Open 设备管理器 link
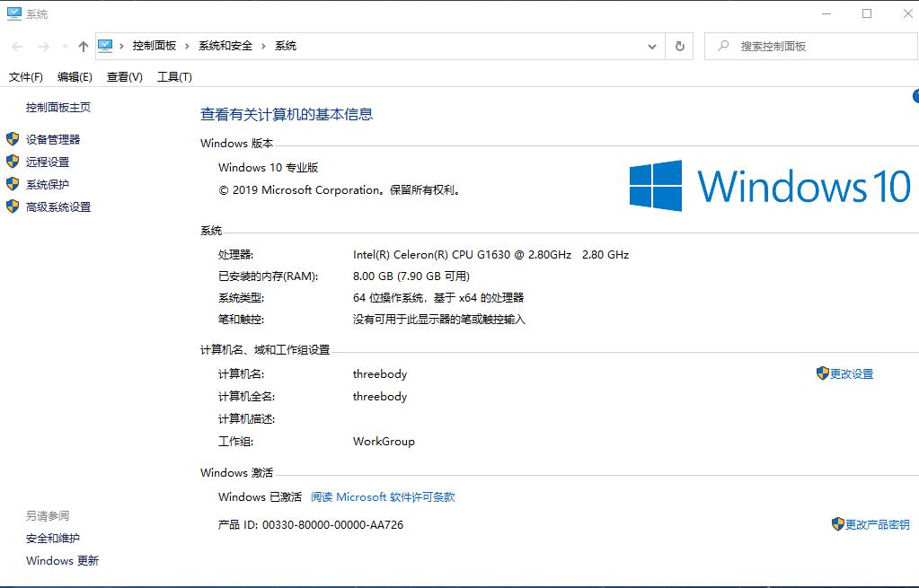 click(53, 139)
